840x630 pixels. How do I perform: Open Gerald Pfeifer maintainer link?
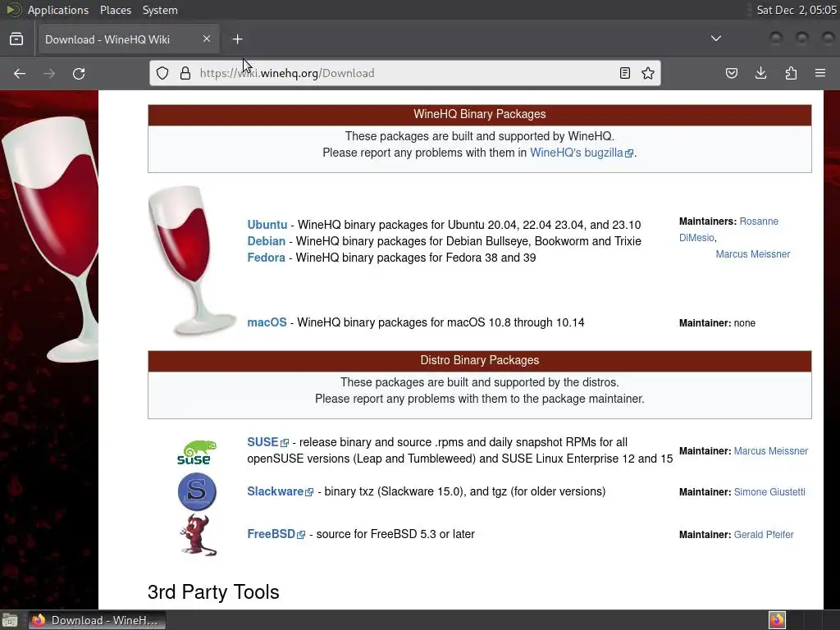coord(764,535)
